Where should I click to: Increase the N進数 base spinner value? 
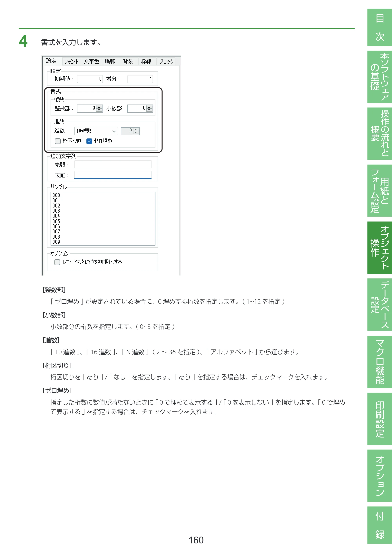(136, 130)
